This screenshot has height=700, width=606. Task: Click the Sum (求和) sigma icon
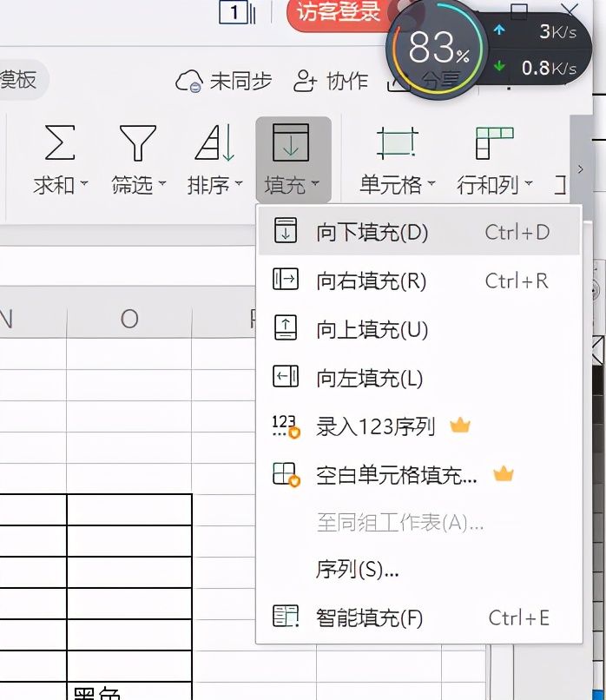point(60,142)
